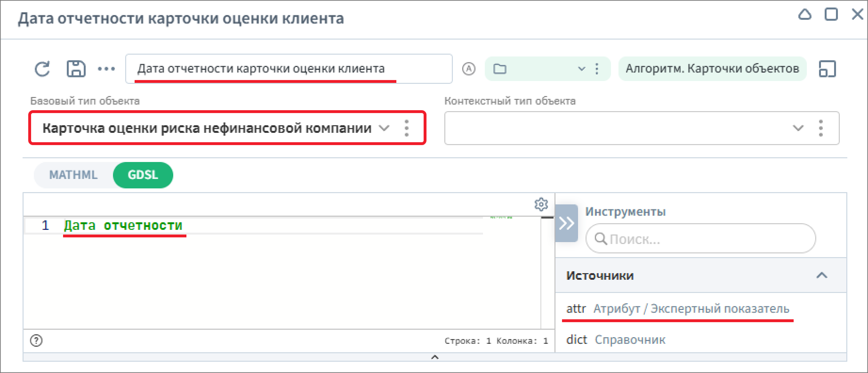
Task: Click code line 'Дата отчетности' in editor
Action: (x=123, y=226)
